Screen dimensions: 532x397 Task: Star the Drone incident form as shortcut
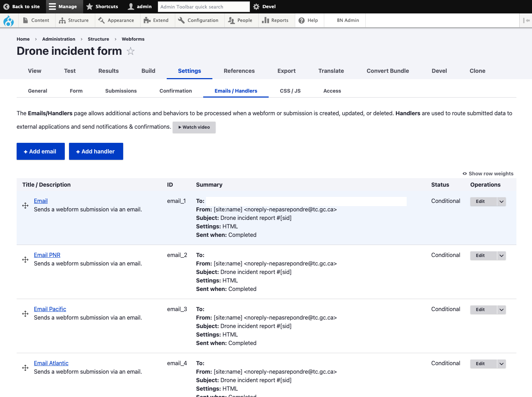coord(131,51)
